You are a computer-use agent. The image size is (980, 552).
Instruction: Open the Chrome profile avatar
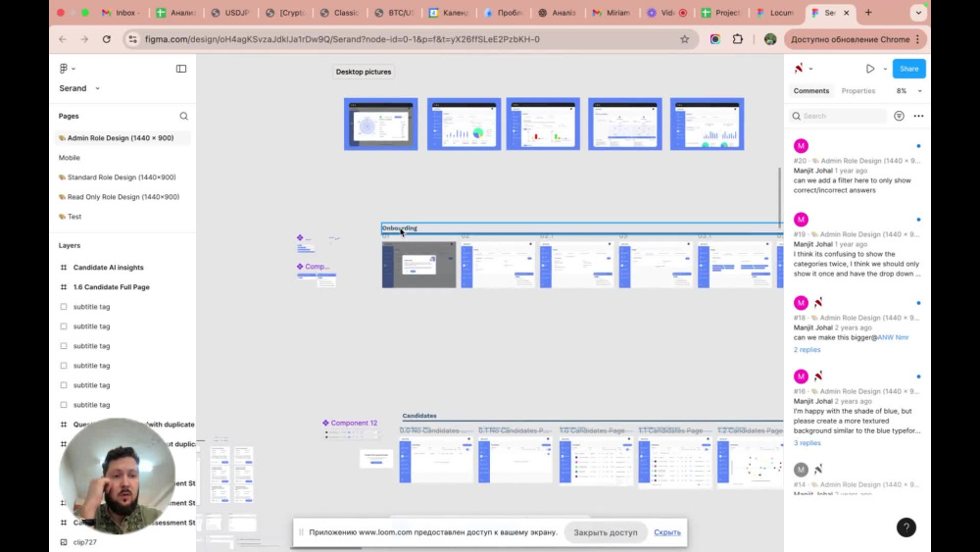tap(770, 39)
